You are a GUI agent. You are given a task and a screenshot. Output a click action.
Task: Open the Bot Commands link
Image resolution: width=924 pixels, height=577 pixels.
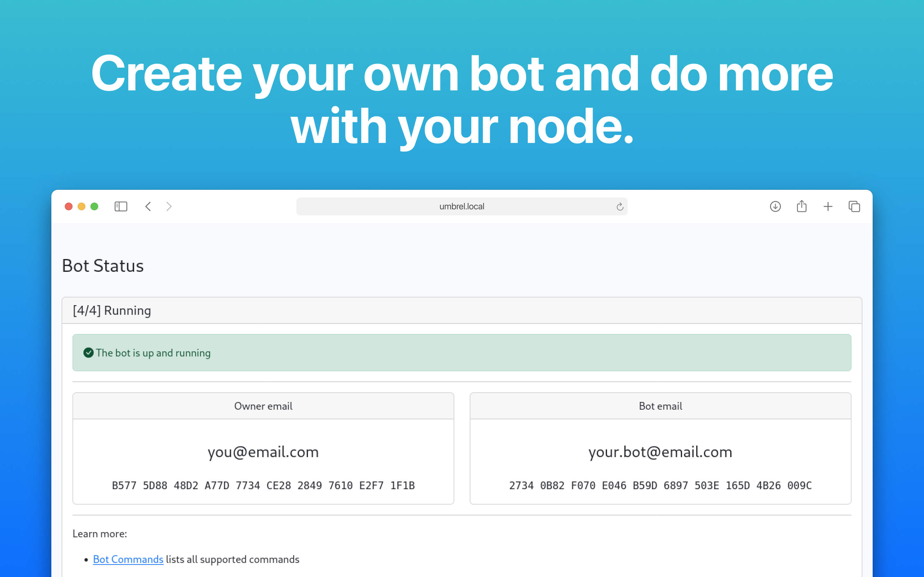(128, 559)
